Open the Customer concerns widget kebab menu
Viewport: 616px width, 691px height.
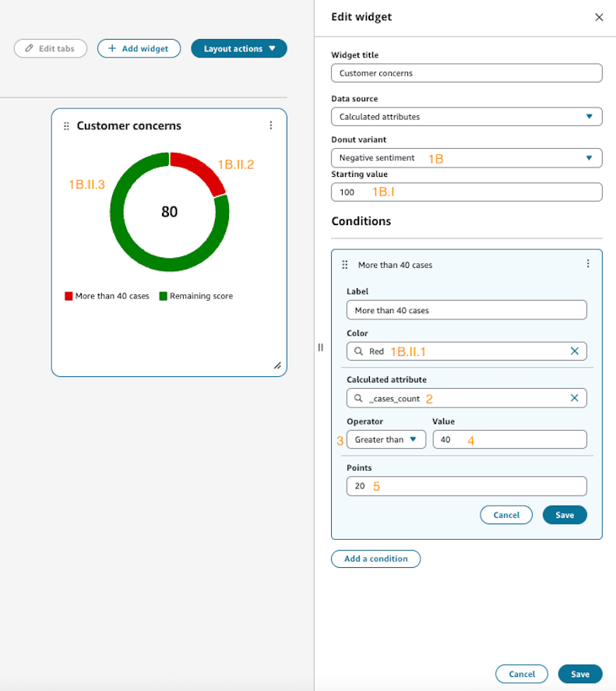click(x=271, y=125)
